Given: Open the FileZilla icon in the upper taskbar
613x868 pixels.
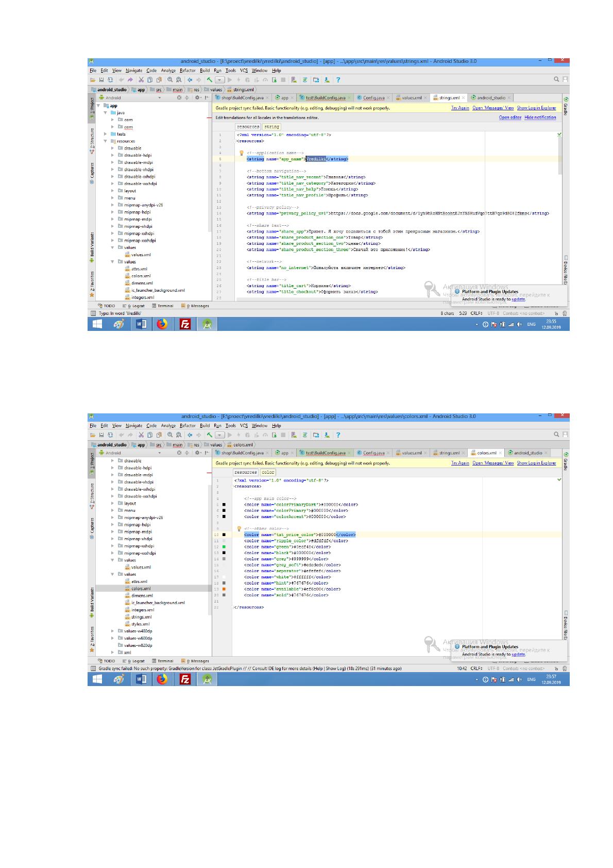Looking at the screenshot, I should (x=185, y=324).
